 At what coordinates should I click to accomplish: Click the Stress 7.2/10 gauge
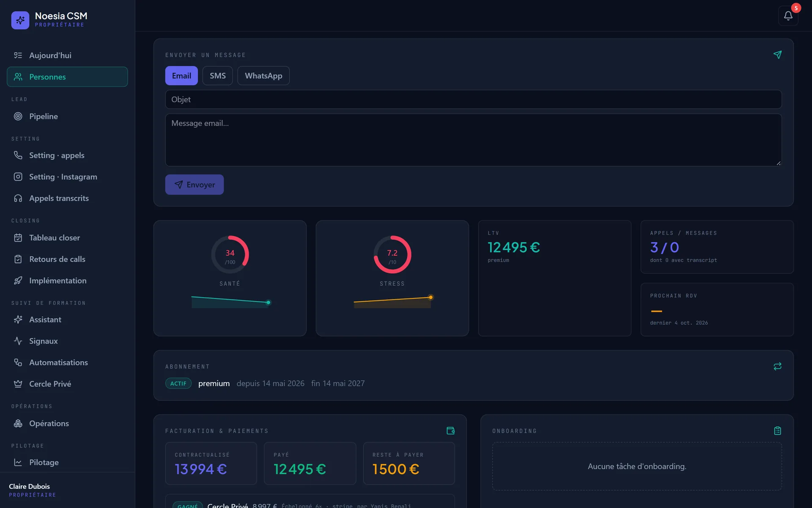(392, 254)
